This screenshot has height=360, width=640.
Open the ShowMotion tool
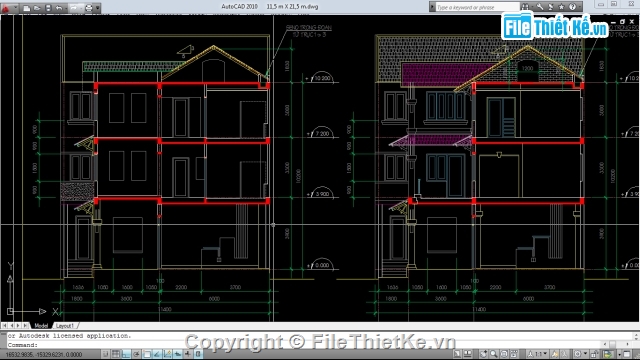tap(514, 354)
